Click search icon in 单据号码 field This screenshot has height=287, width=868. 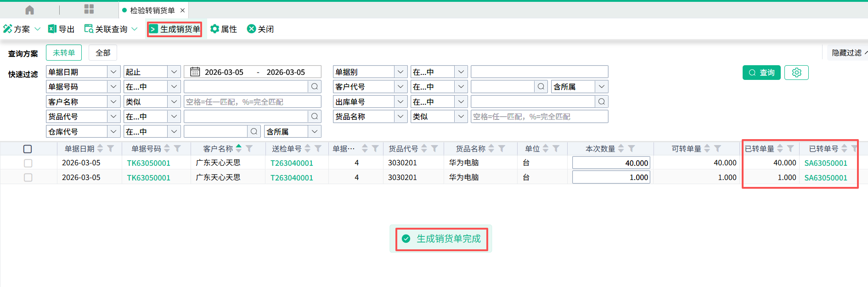coord(315,87)
